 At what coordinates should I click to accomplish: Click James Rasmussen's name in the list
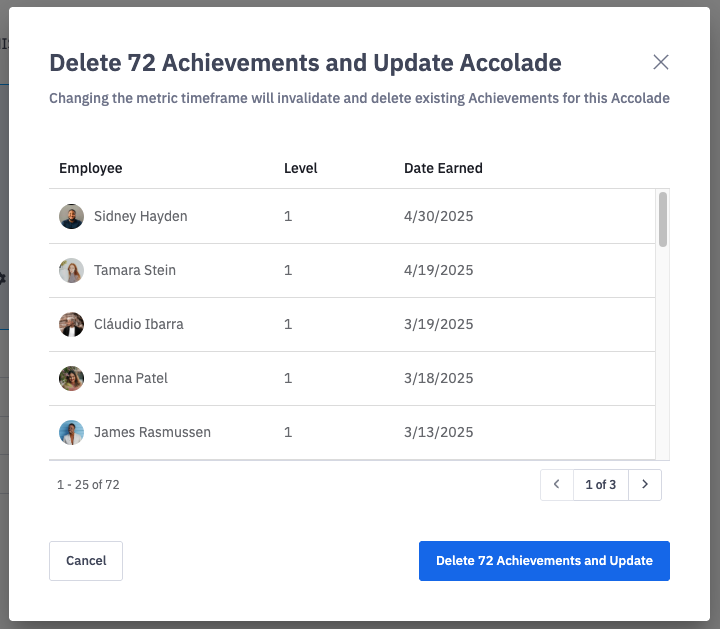pyautogui.click(x=152, y=432)
